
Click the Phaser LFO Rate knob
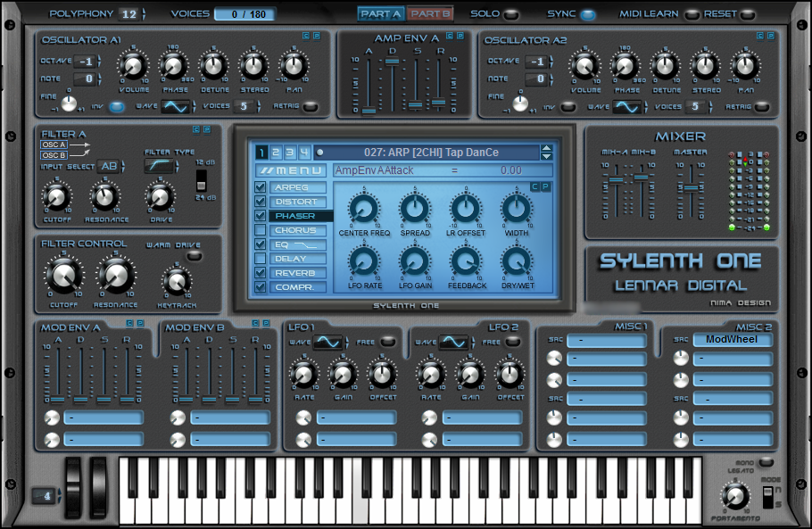tap(364, 262)
